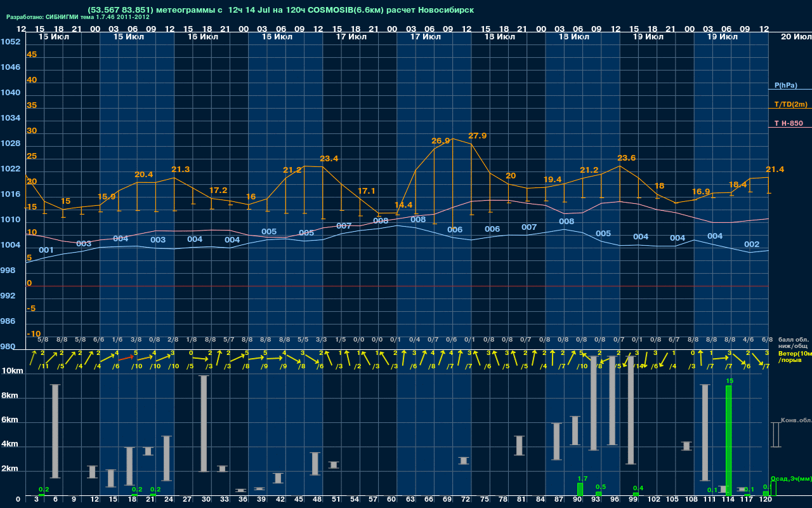Image resolution: width=812 pixels, height=508 pixels.
Task: Click the red wind arrow in the wind row
Action: (127, 357)
